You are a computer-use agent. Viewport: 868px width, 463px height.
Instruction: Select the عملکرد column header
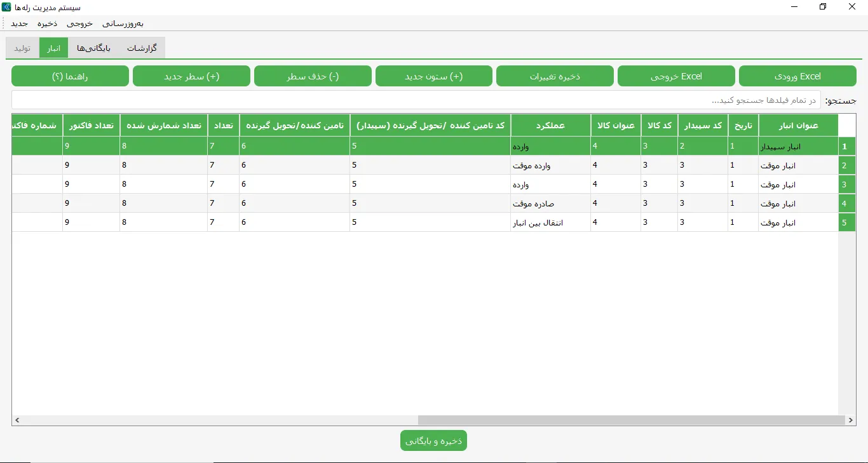coord(551,126)
